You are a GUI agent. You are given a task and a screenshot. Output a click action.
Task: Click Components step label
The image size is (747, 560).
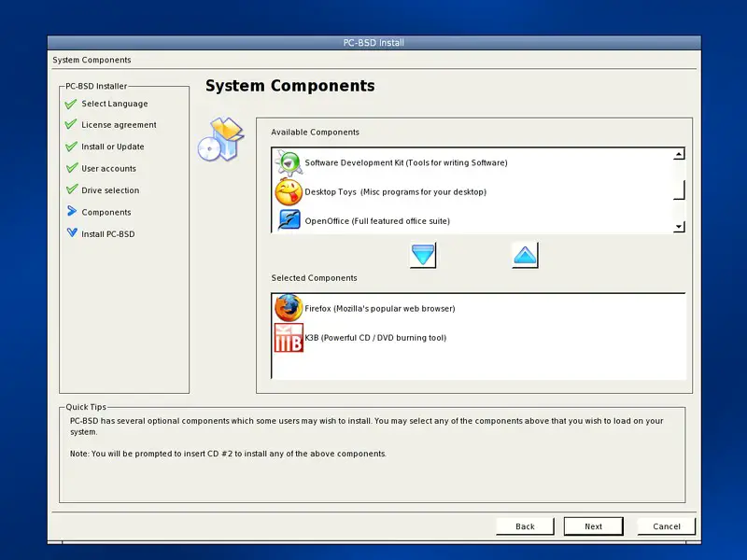(106, 213)
